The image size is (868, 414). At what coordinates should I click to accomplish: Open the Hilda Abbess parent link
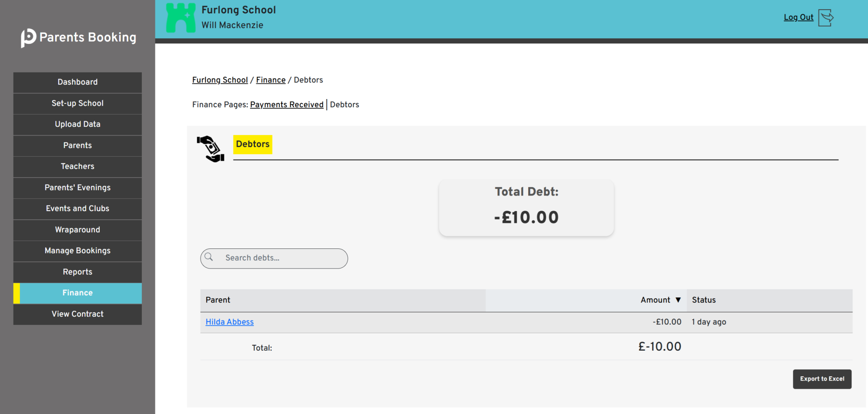coord(229,322)
